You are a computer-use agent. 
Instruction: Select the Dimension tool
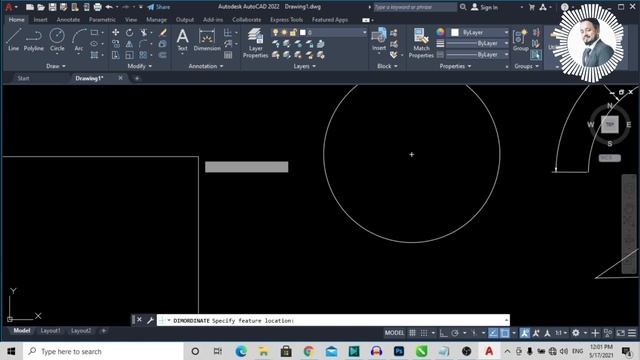207,40
